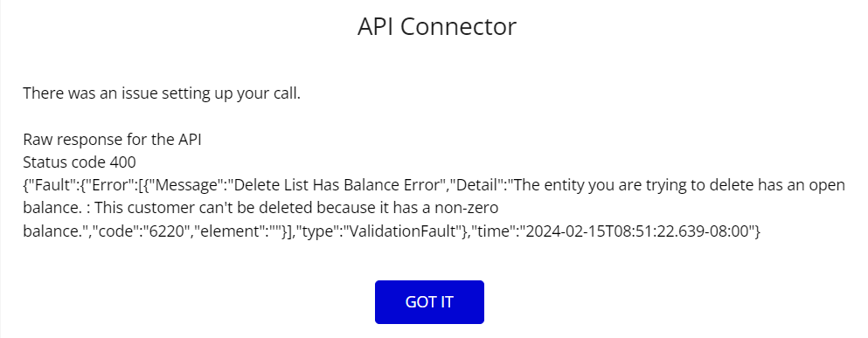Viewport: 868px width, 338px height.
Task: Click the 'Delete List Has Balance Error' message text
Action: [337, 185]
